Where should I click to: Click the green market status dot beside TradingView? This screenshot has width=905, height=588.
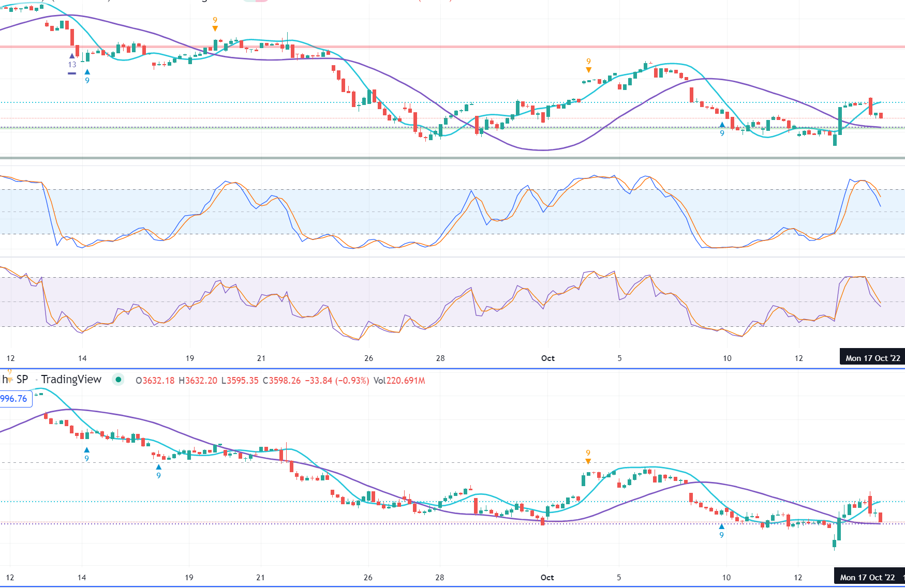pos(118,380)
